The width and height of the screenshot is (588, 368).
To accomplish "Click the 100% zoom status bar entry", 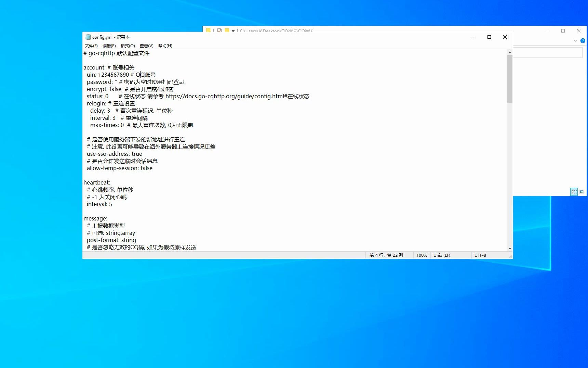I will 422,255.
